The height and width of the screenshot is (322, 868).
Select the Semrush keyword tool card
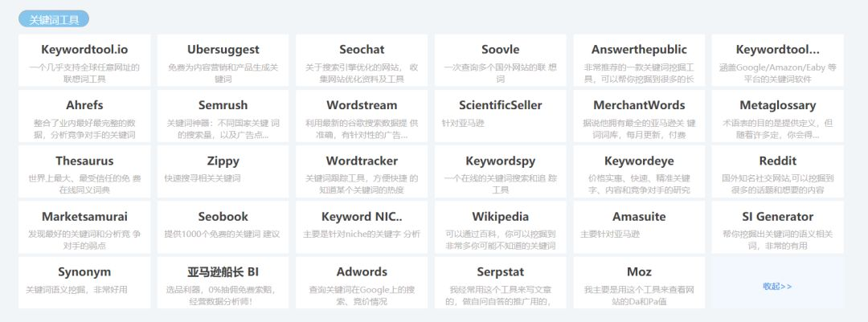(223, 116)
